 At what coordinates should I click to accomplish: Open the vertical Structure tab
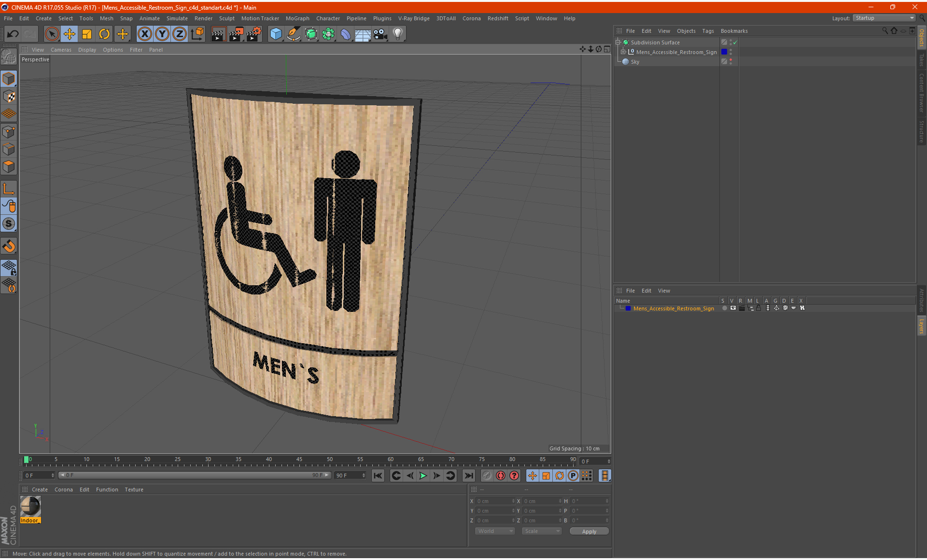coord(922,131)
